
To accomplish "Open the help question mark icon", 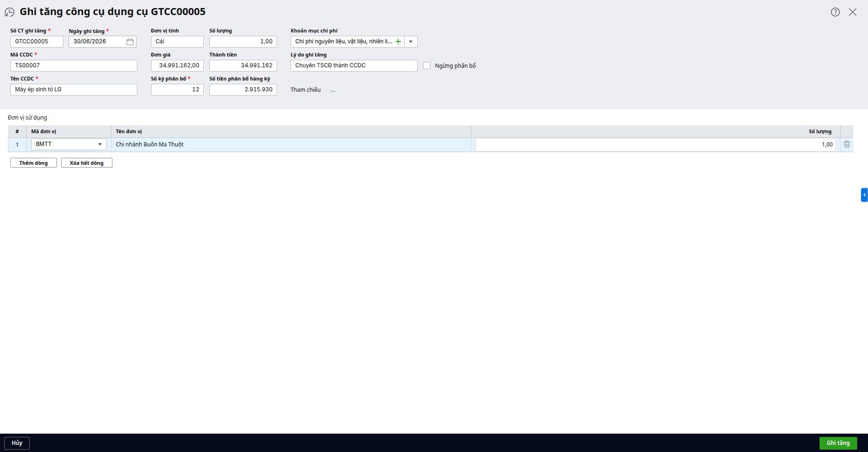I will point(835,12).
